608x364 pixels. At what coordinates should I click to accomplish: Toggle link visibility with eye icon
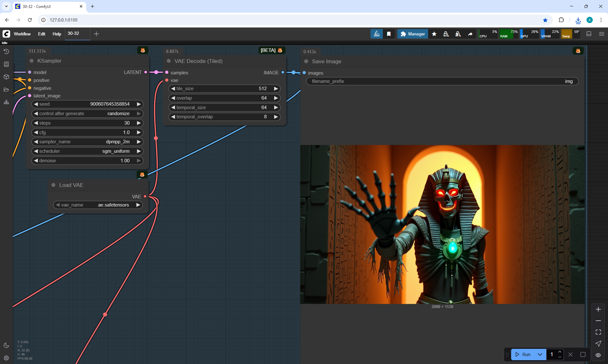pos(598,355)
